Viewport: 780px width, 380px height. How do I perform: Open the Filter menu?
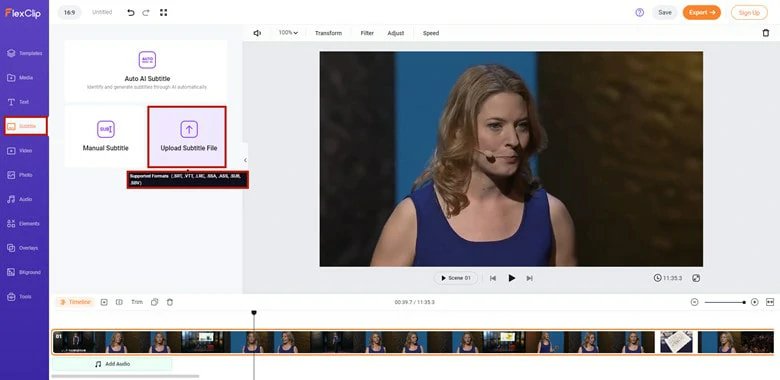pos(367,33)
